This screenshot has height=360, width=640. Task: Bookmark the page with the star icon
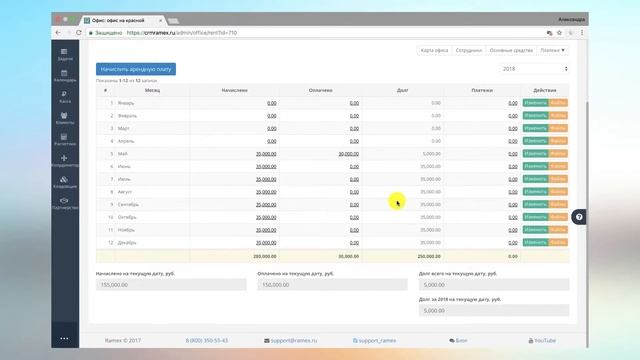pos(559,33)
